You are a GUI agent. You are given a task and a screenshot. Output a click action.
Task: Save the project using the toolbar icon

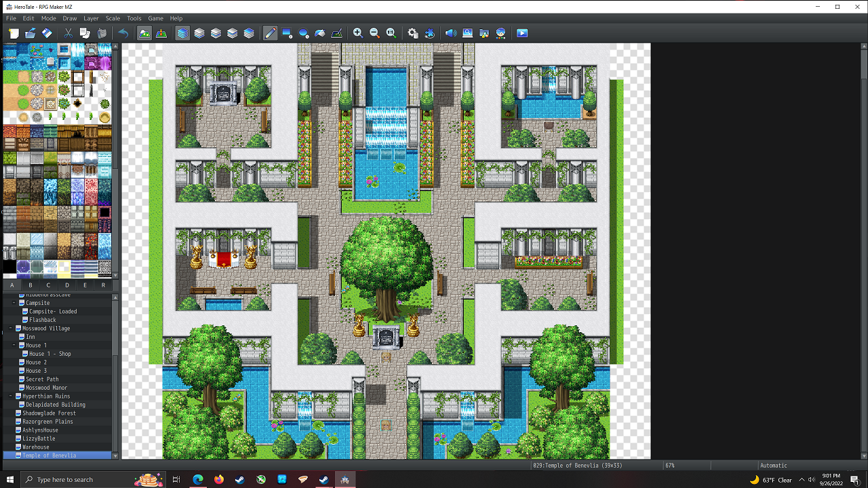pos(47,33)
